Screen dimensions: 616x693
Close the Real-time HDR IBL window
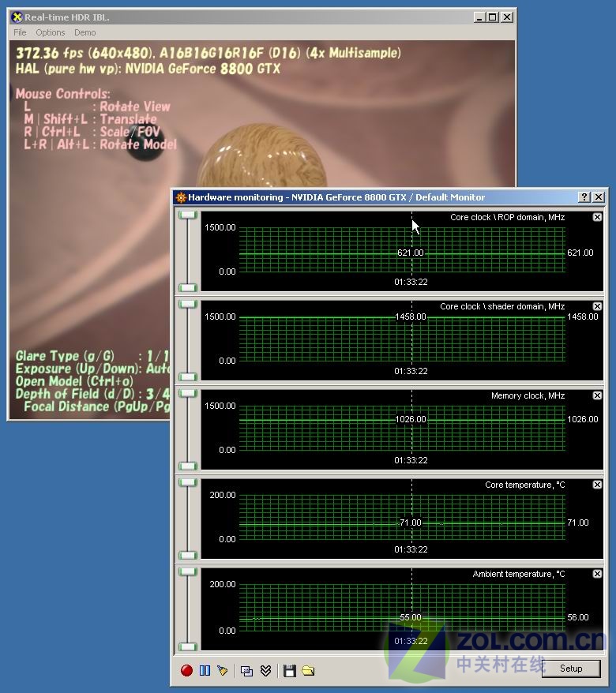(507, 17)
